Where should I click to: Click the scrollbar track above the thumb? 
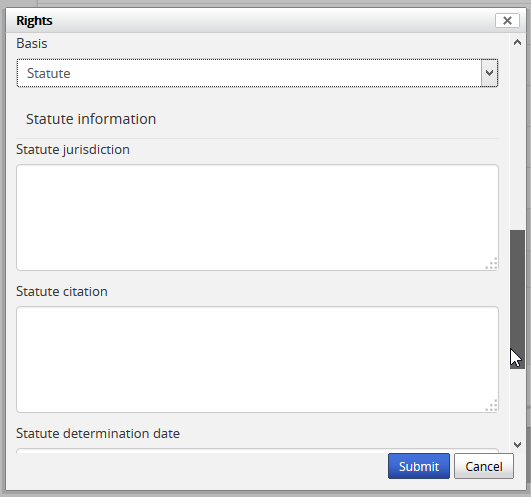(517, 140)
